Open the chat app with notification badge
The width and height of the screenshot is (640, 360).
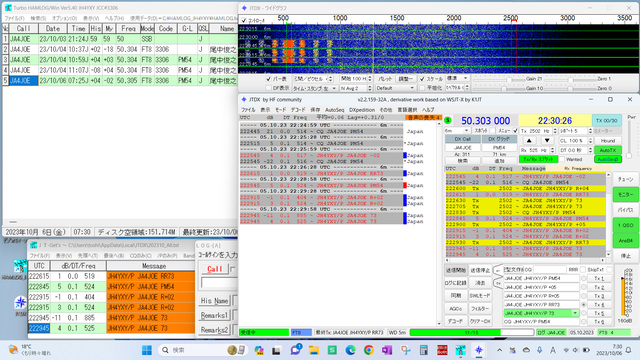click(296, 350)
